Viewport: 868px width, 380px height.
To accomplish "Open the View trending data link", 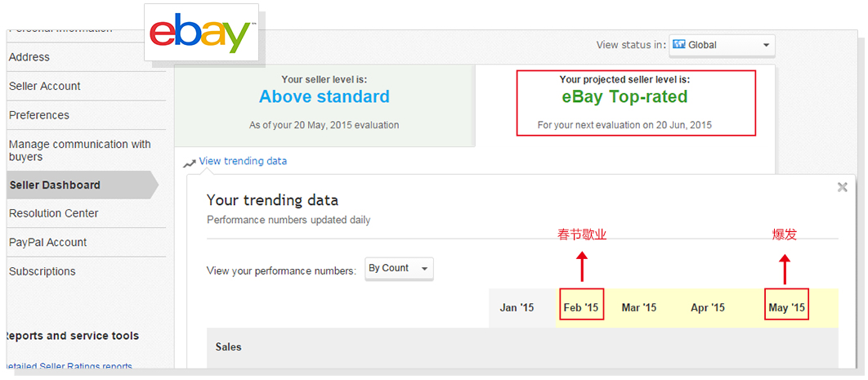I will coord(243,161).
